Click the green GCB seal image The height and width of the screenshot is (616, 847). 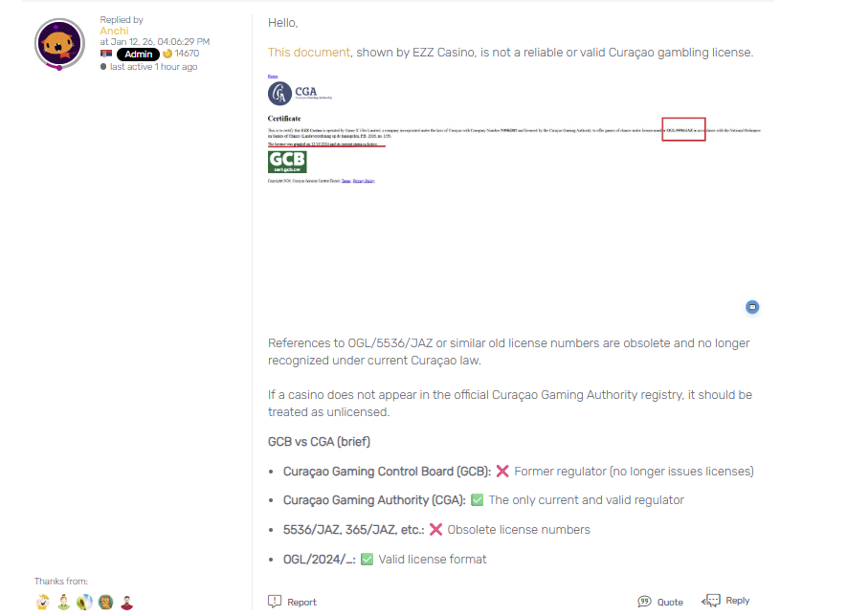tap(287, 162)
